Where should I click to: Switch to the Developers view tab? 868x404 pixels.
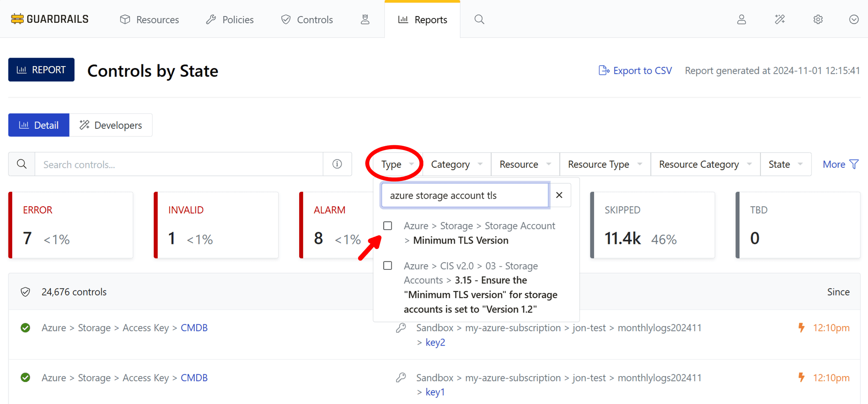(x=111, y=125)
